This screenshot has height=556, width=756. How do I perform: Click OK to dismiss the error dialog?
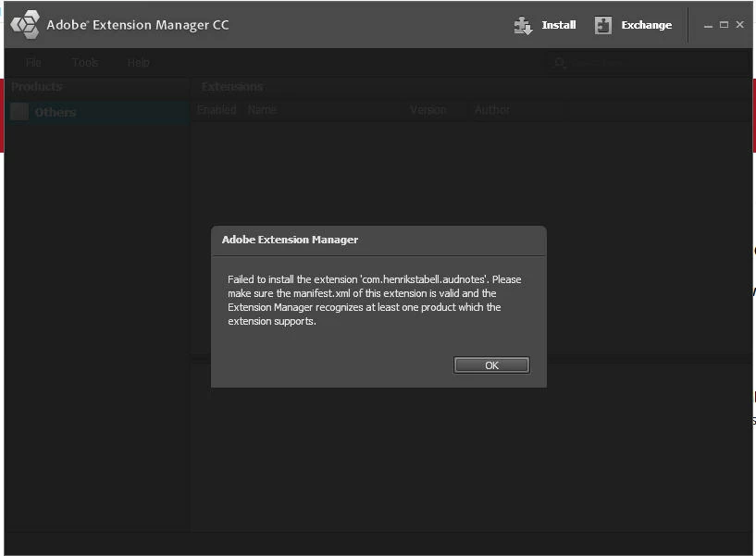pos(491,365)
